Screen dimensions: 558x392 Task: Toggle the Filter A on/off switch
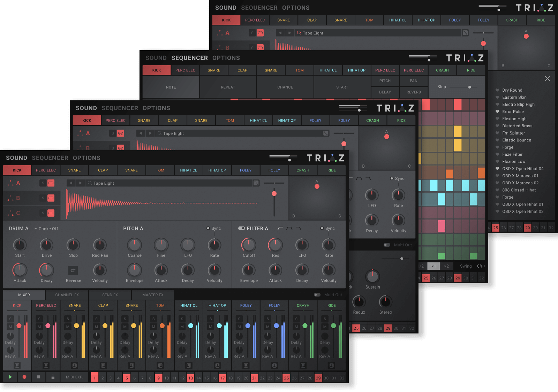point(241,228)
